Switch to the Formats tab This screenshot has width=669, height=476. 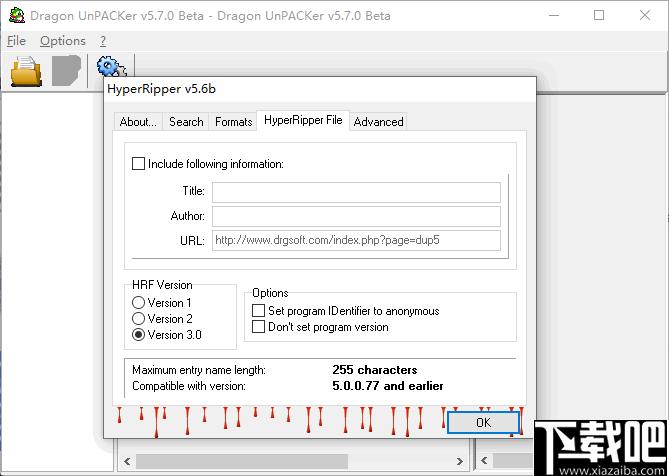(233, 122)
